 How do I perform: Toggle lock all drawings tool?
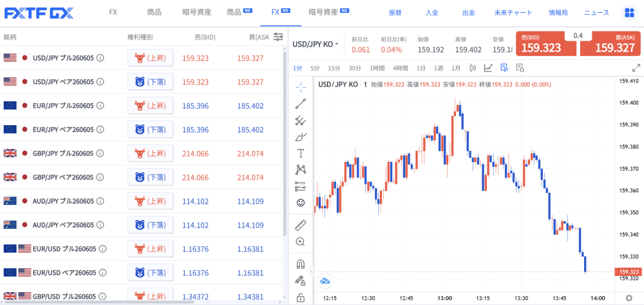(x=300, y=297)
